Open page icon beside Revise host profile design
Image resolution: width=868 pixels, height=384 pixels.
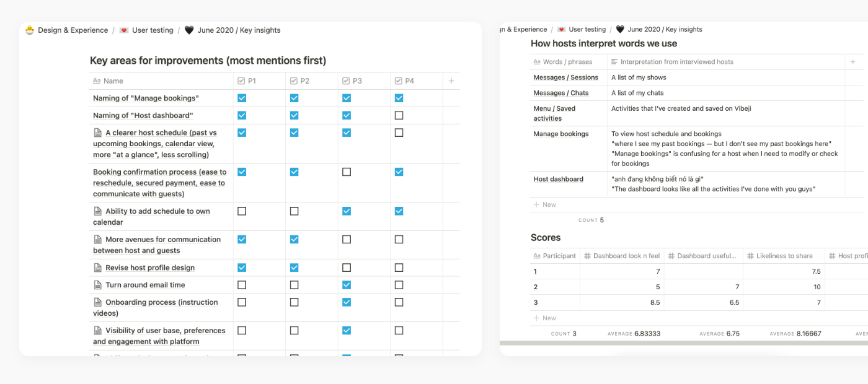click(97, 268)
